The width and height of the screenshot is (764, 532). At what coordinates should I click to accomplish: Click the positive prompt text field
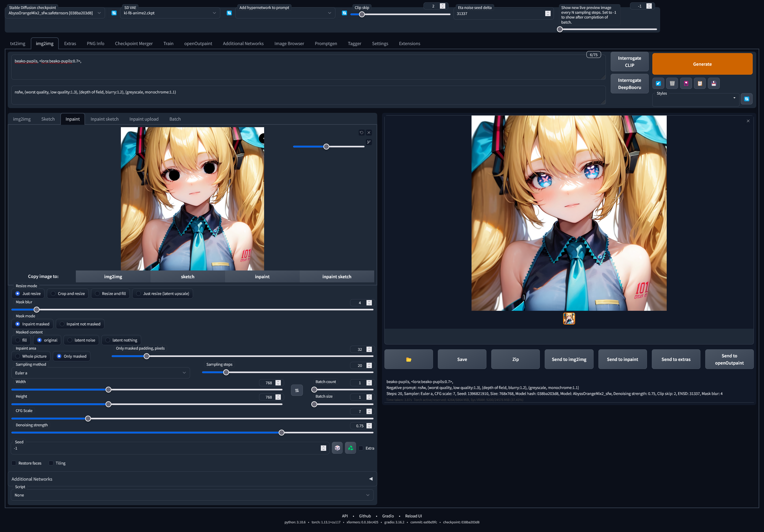(309, 67)
